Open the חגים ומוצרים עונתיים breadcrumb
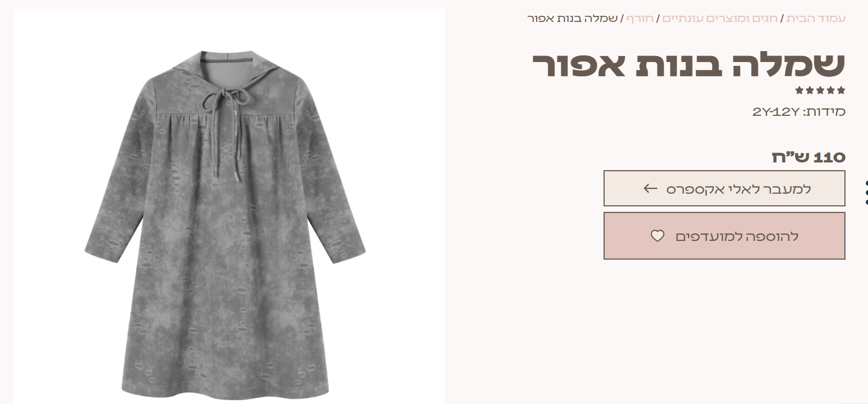The height and width of the screenshot is (404, 868). (x=720, y=18)
